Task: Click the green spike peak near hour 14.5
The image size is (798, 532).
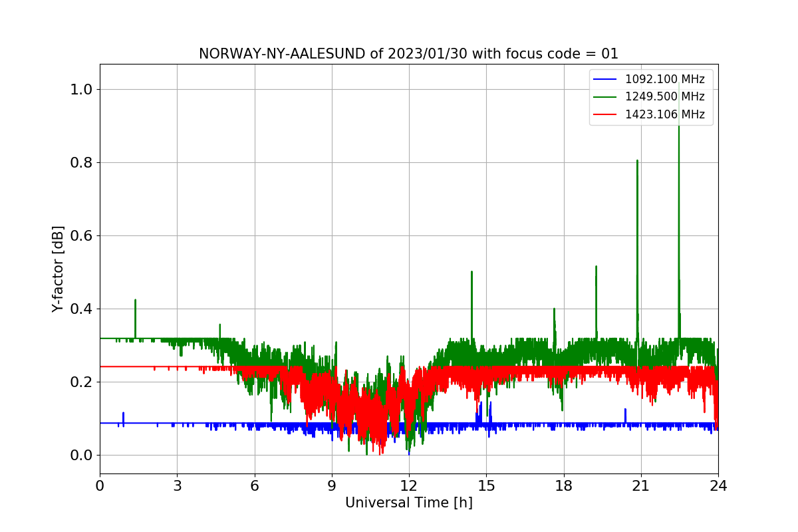Action: pyautogui.click(x=471, y=272)
